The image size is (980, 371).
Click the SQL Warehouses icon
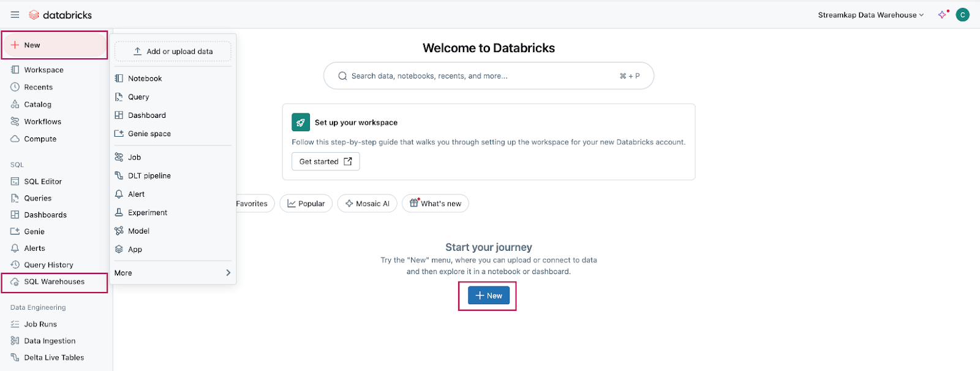coord(15,282)
